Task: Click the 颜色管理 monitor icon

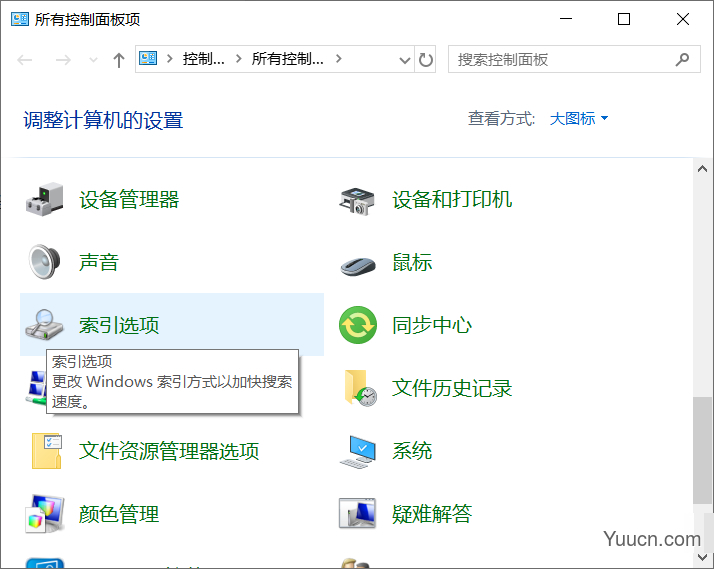Action: [44, 514]
